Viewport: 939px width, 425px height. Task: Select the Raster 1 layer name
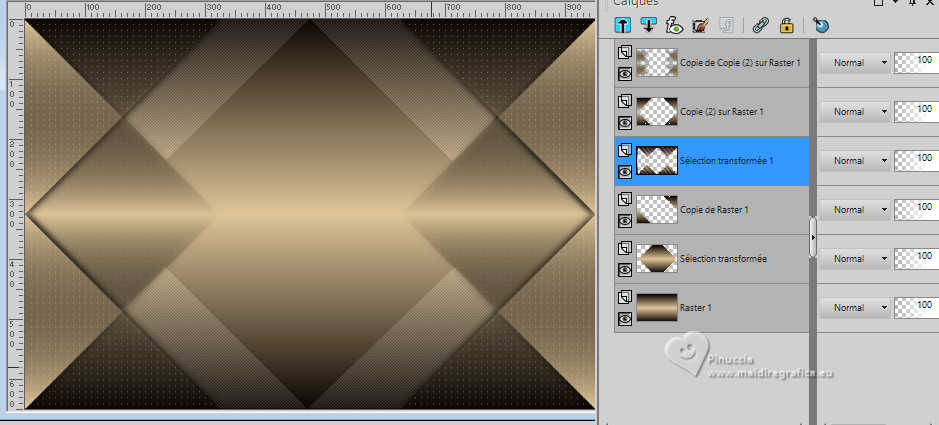click(696, 308)
